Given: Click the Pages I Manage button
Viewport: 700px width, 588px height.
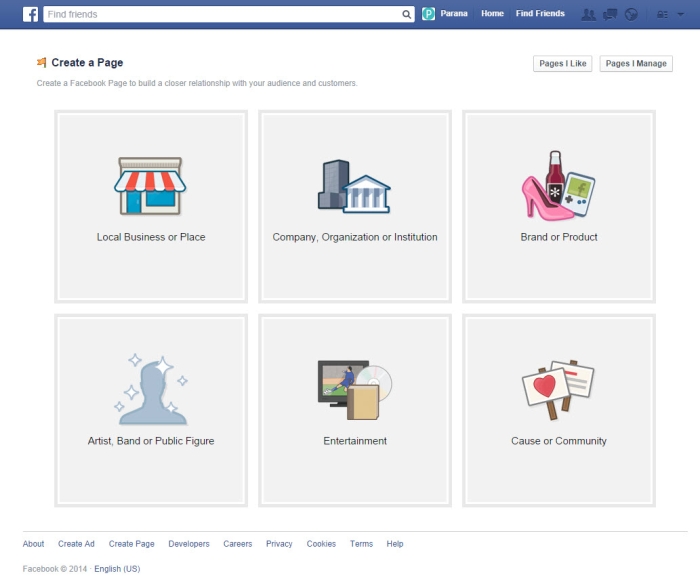Looking at the screenshot, I should (x=636, y=64).
